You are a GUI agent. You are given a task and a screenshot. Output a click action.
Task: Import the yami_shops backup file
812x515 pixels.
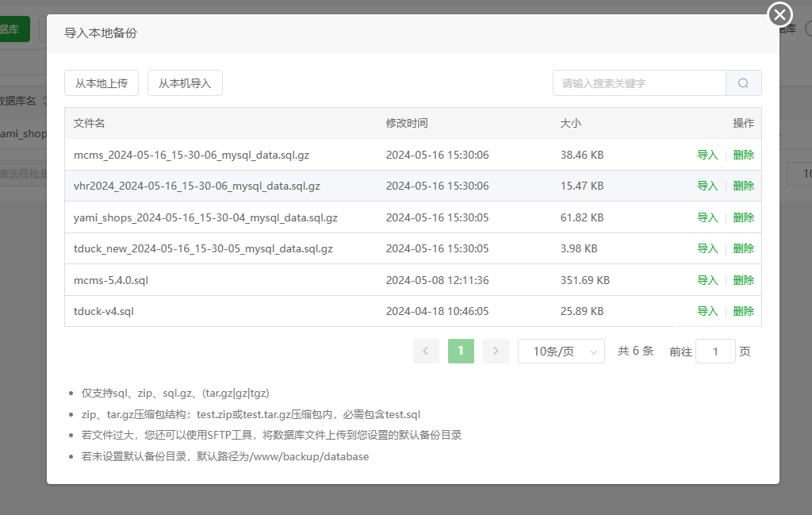point(707,217)
